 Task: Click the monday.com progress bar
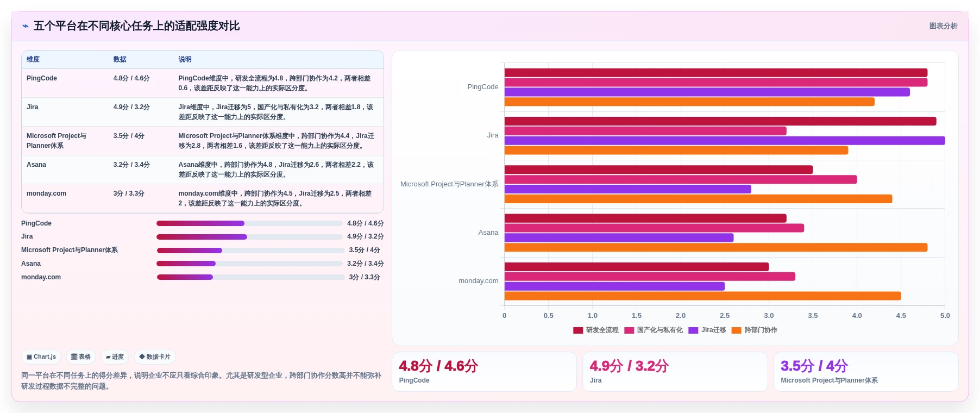tap(250, 277)
